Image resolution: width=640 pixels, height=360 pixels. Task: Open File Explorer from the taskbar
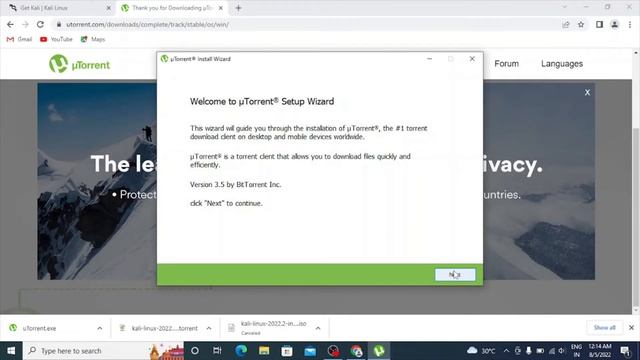click(264, 351)
